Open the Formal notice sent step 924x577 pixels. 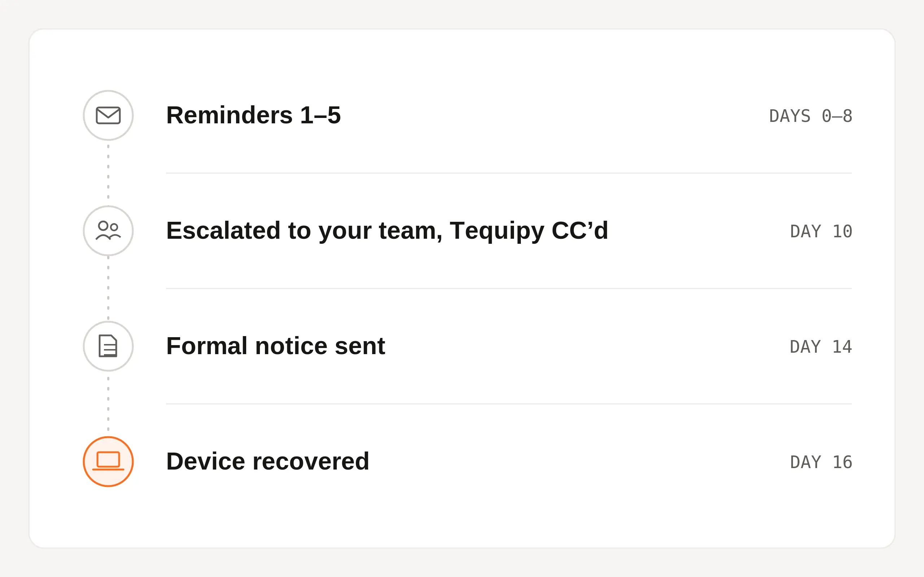click(x=276, y=346)
